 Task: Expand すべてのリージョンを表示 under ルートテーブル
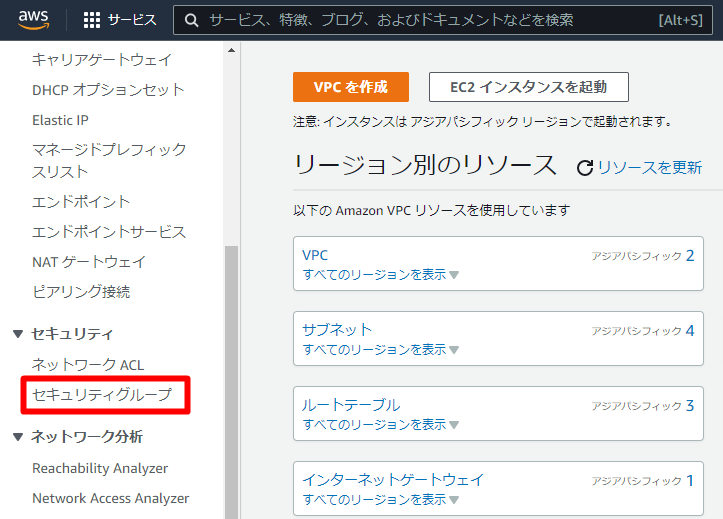click(380, 425)
